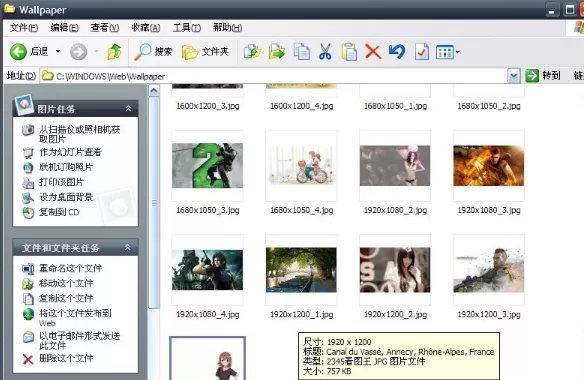
Task: Click 'Get pictures from scanner or camera' link
Action: click(79, 134)
